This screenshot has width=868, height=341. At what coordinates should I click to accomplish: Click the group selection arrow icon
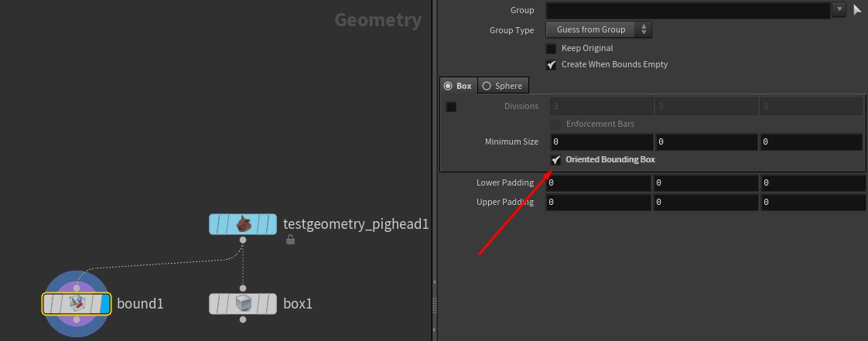[x=857, y=9]
